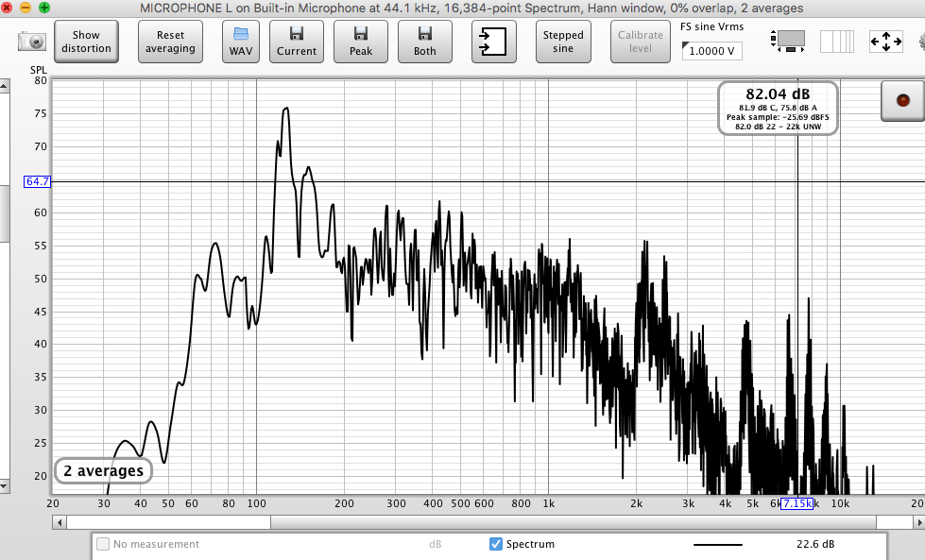Viewport: 925px width, 560px height.
Task: Click down arrow of vertical SPL scrollbar
Action: pyautogui.click(x=4, y=487)
